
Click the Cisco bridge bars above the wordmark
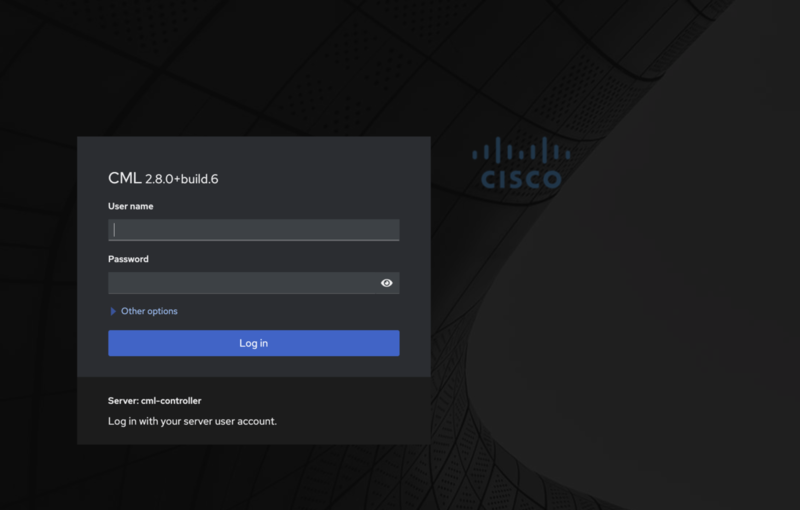coord(521,151)
